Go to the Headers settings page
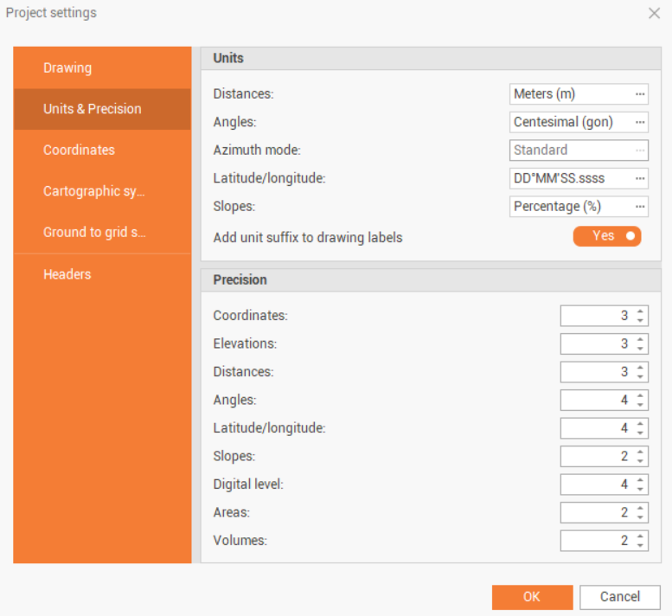The width and height of the screenshot is (672, 616). [67, 274]
